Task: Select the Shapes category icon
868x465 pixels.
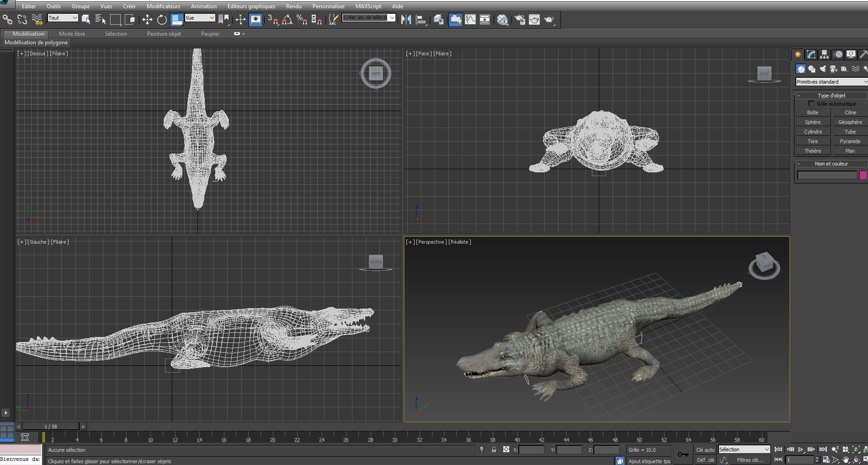Action: pyautogui.click(x=812, y=69)
